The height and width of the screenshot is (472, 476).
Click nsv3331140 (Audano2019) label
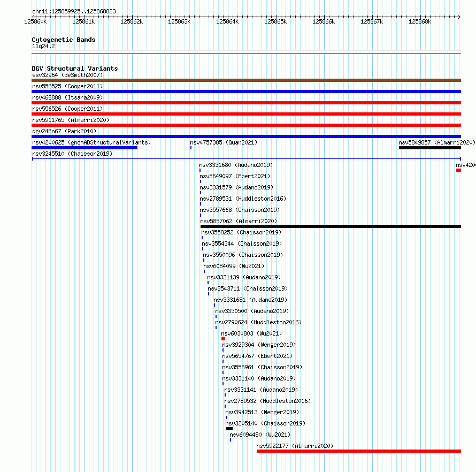(259, 378)
